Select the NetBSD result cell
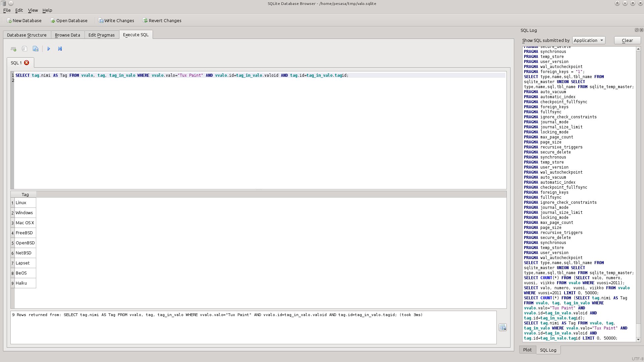Screen dimensions: 644x362 [25, 253]
